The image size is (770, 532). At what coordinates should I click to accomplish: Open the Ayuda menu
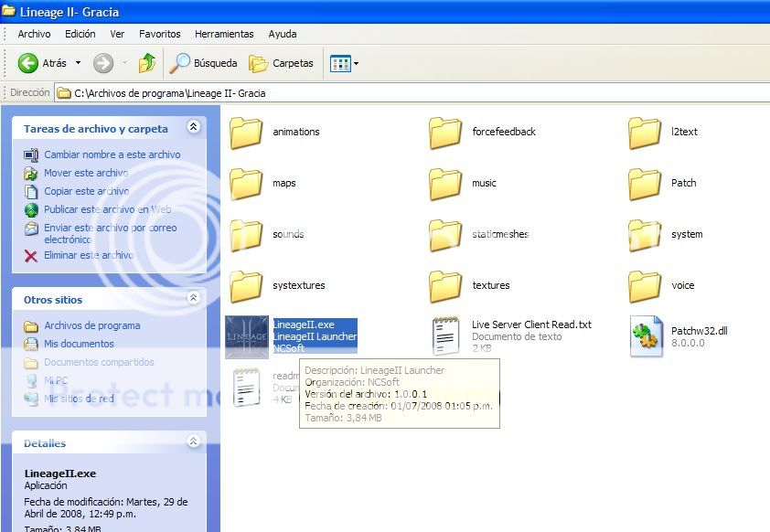tap(283, 34)
